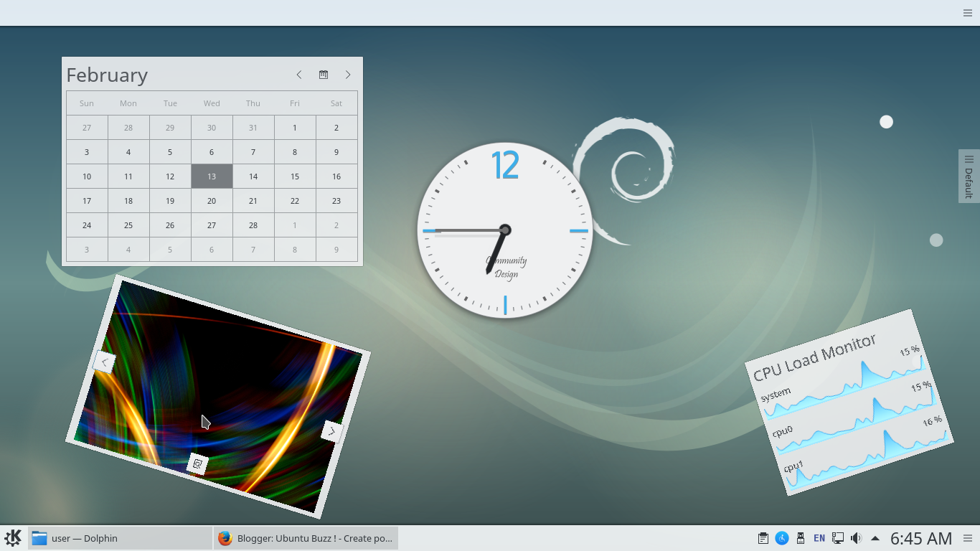Select February 28 in the calendar
The width and height of the screenshot is (980, 551).
tap(253, 225)
